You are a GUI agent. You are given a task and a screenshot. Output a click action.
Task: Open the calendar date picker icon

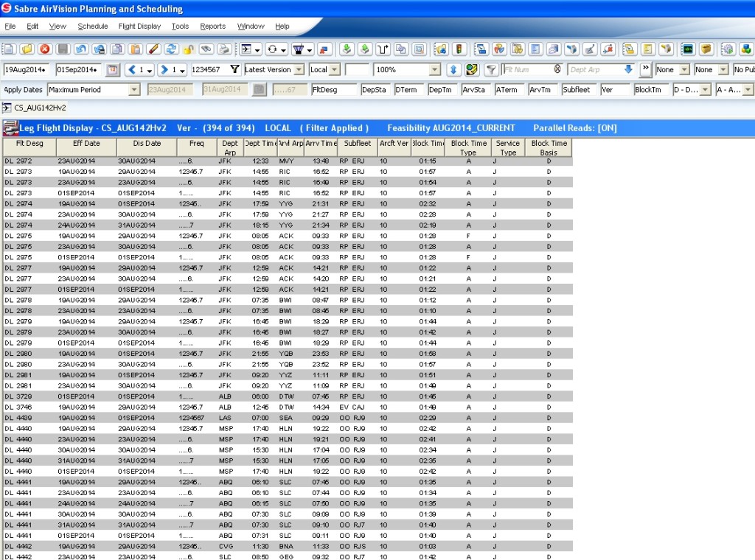tap(112, 69)
